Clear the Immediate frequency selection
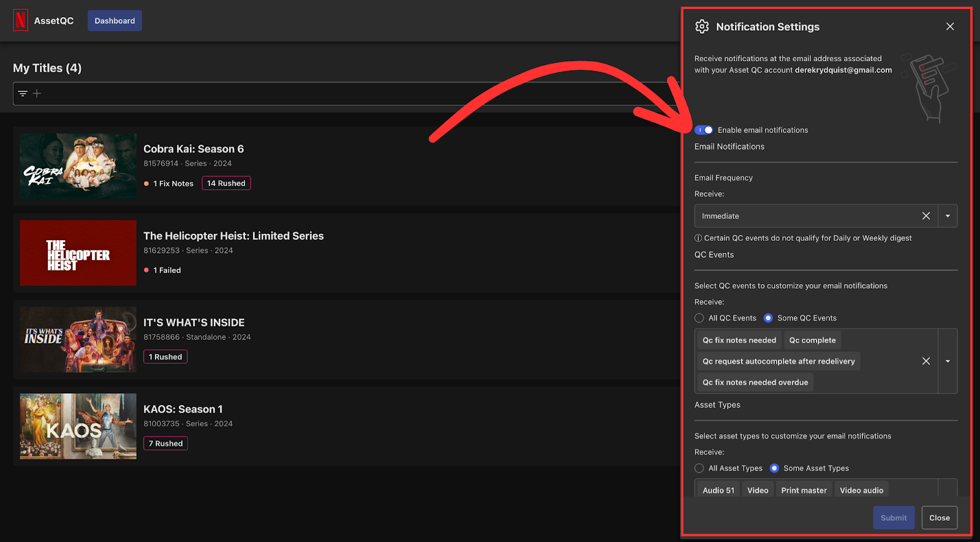980x542 pixels. click(926, 216)
